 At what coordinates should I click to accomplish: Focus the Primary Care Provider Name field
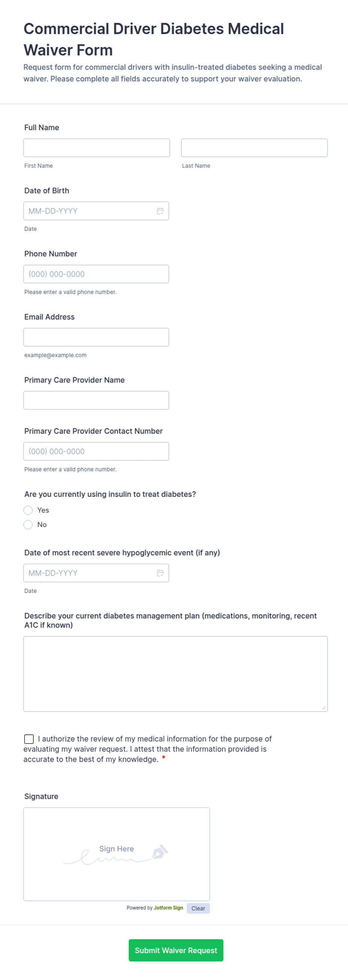click(x=96, y=400)
